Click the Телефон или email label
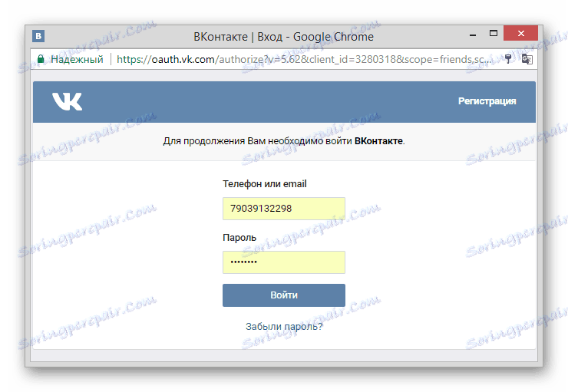The height and width of the screenshot is (392, 568). coord(265,184)
